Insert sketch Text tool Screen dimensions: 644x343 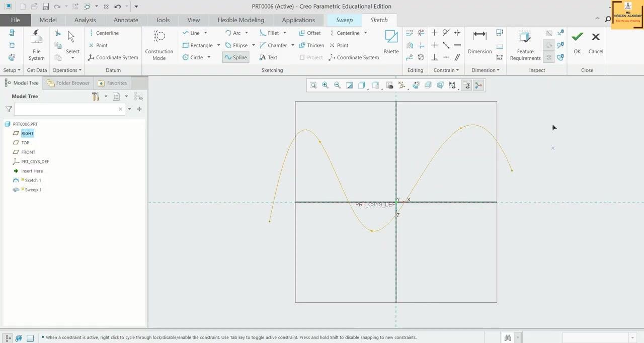[x=268, y=57]
